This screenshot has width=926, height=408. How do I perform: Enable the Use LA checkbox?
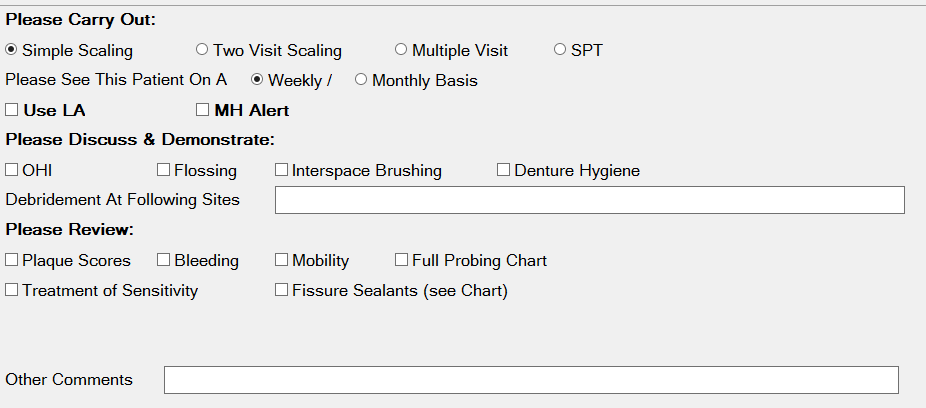(x=12, y=110)
